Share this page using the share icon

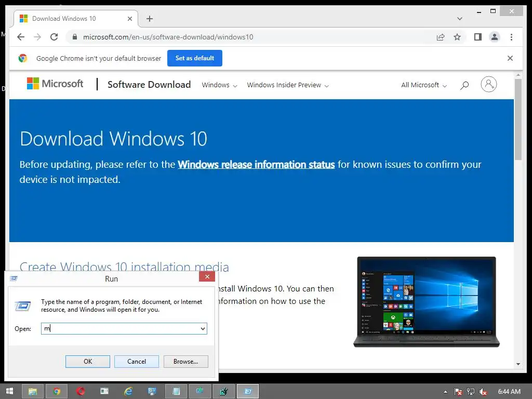(x=441, y=37)
